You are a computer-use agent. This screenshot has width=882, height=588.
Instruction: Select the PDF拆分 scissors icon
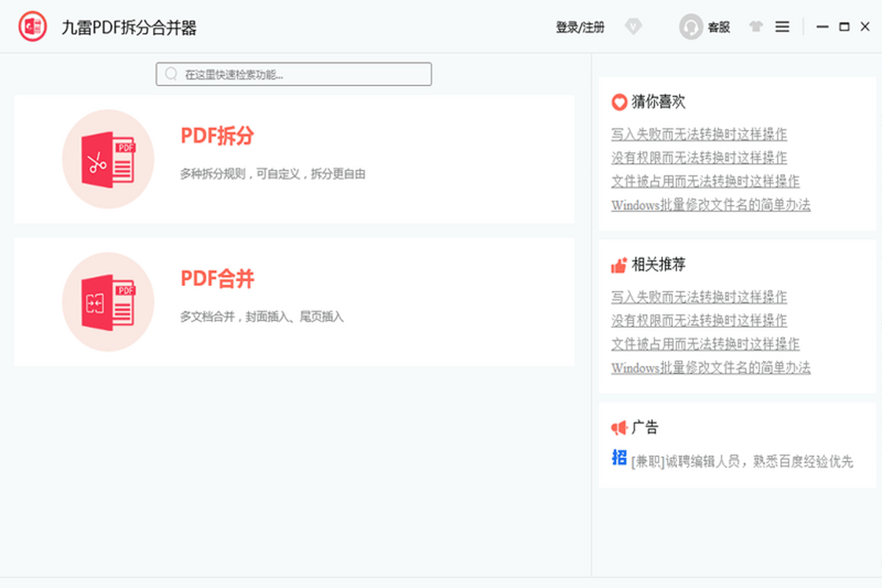pyautogui.click(x=108, y=158)
